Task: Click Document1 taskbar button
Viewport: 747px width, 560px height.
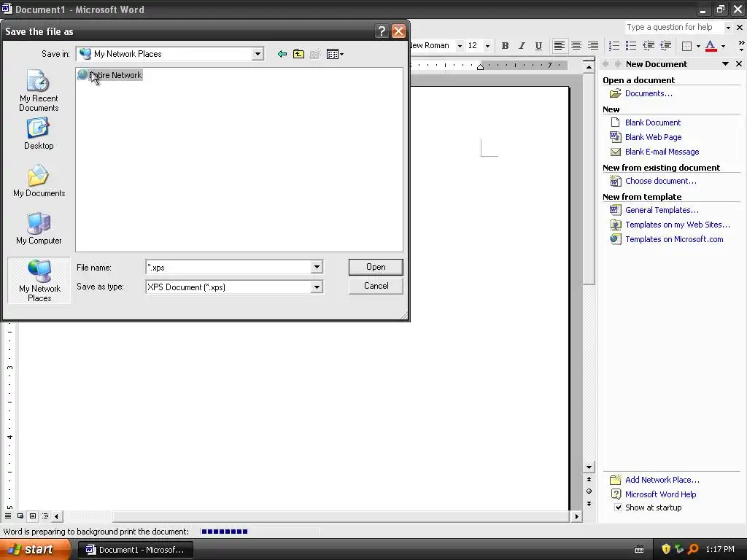Action: pos(135,550)
